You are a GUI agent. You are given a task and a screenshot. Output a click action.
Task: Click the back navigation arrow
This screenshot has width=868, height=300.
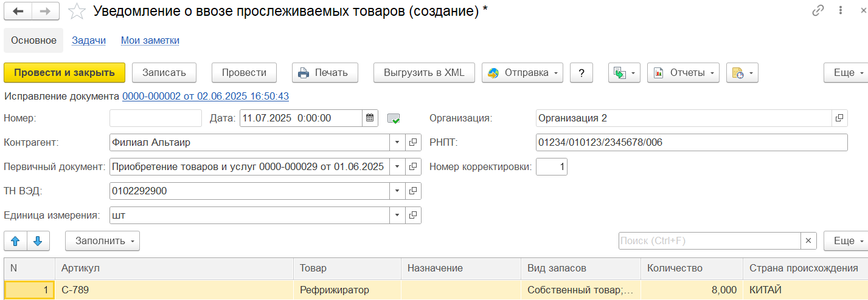[18, 11]
